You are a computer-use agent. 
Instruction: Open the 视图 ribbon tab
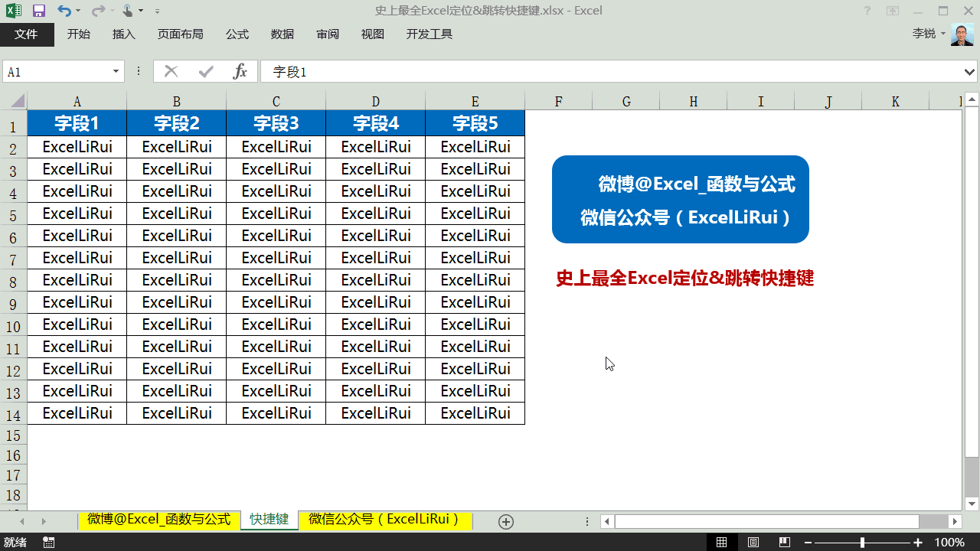373,34
